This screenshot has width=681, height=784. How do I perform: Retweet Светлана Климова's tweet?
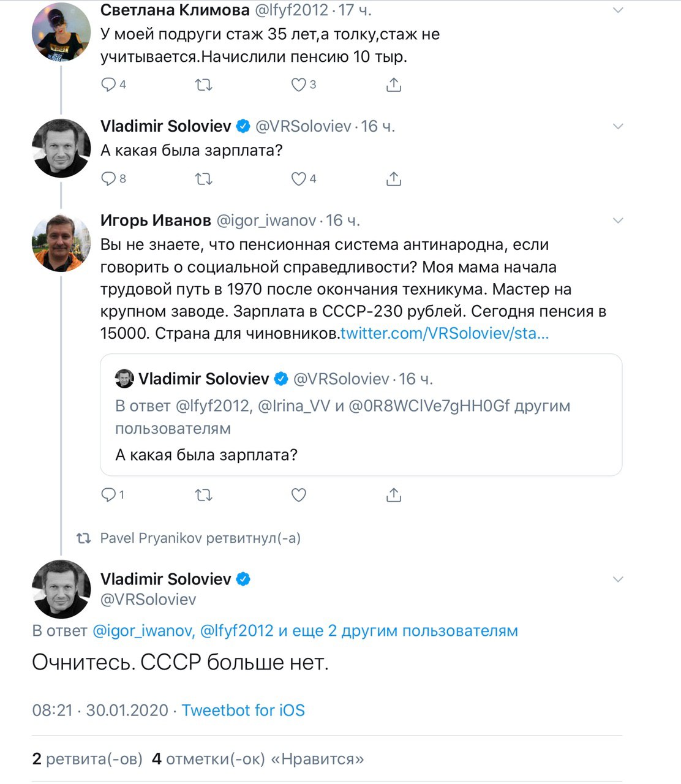pos(203,85)
